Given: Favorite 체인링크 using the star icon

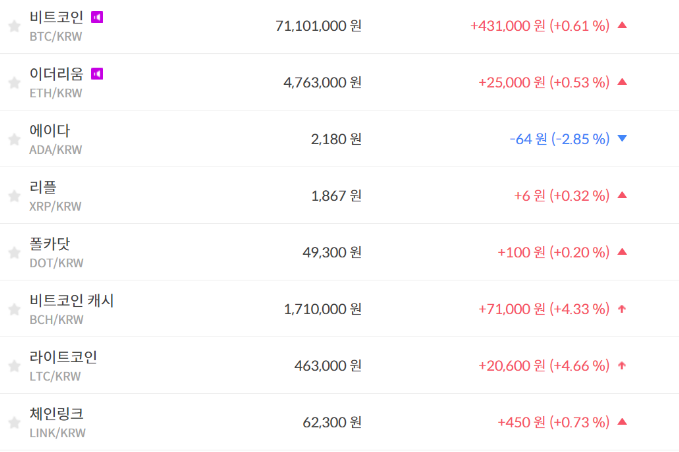Looking at the screenshot, I should pos(14,423).
